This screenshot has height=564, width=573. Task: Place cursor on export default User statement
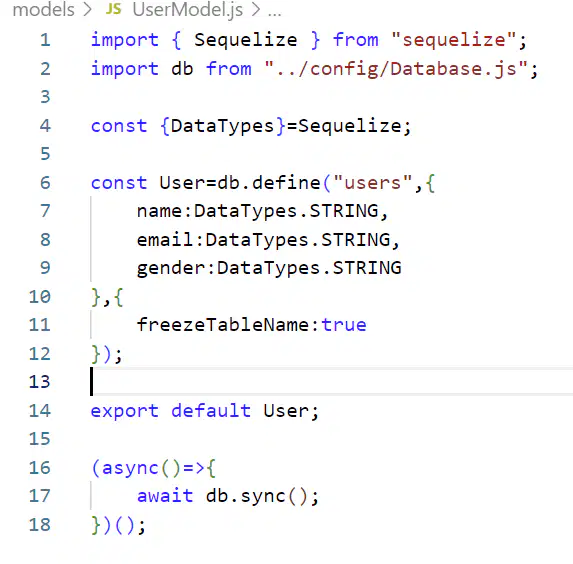point(205,411)
